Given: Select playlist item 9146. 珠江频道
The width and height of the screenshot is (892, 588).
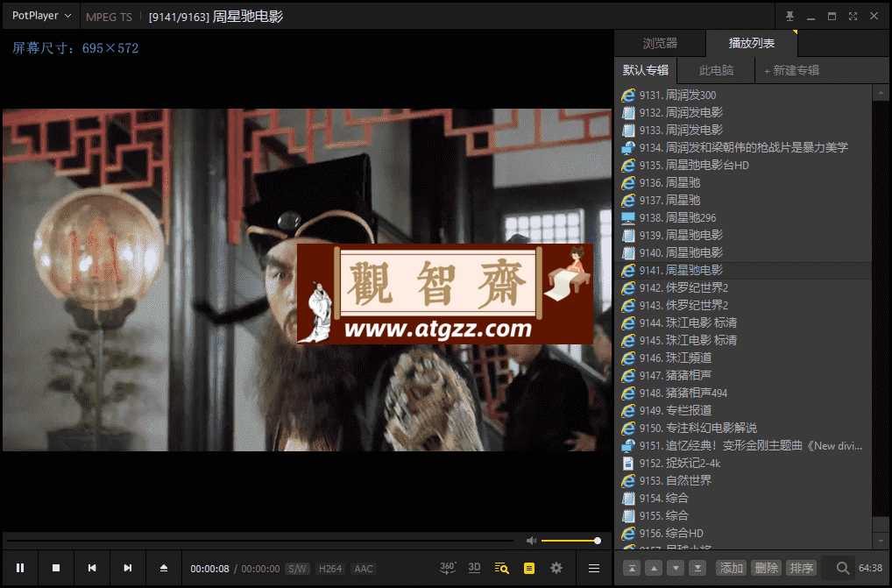Looking at the screenshot, I should (x=743, y=358).
